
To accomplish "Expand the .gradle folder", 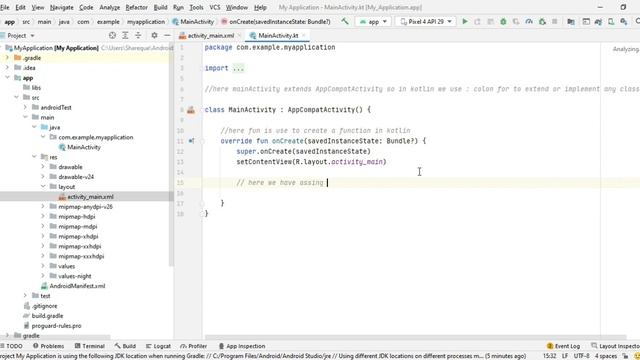I will coord(7,58).
